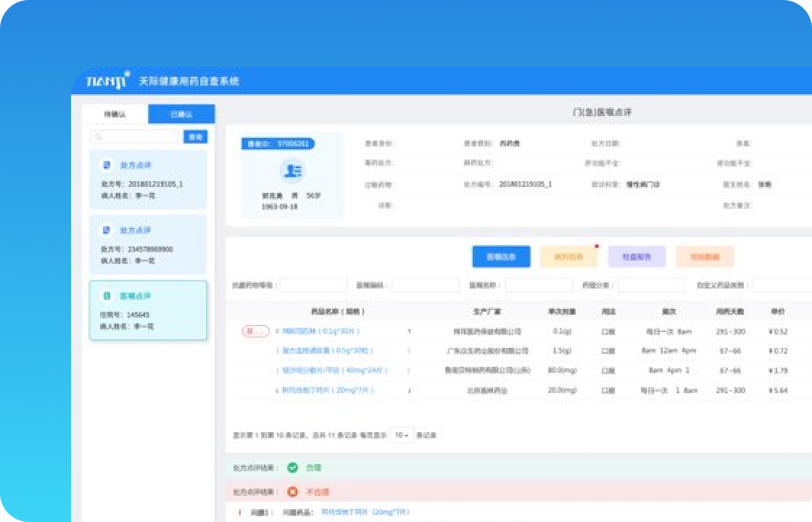This screenshot has height=522, width=812.
Task: Click the TIANJI logo in the header
Action: (108, 80)
